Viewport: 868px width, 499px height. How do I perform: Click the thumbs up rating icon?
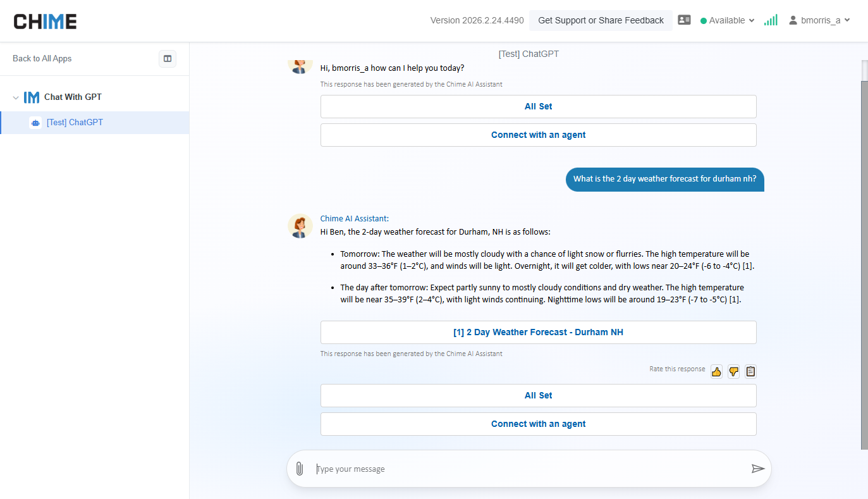click(x=716, y=372)
